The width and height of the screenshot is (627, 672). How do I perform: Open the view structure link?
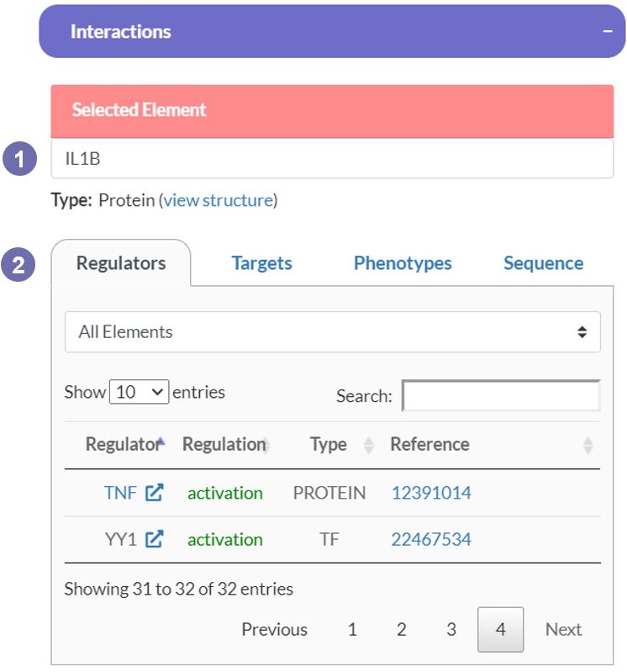click(x=219, y=200)
